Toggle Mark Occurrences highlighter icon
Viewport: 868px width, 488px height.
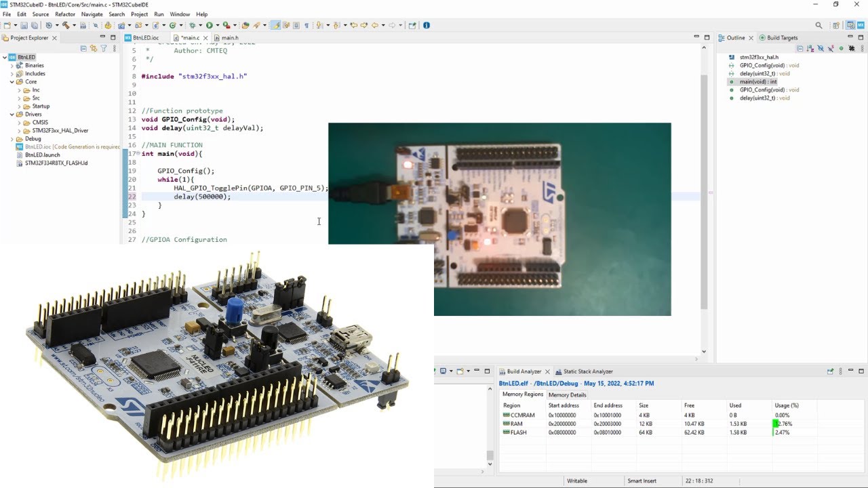tap(275, 26)
